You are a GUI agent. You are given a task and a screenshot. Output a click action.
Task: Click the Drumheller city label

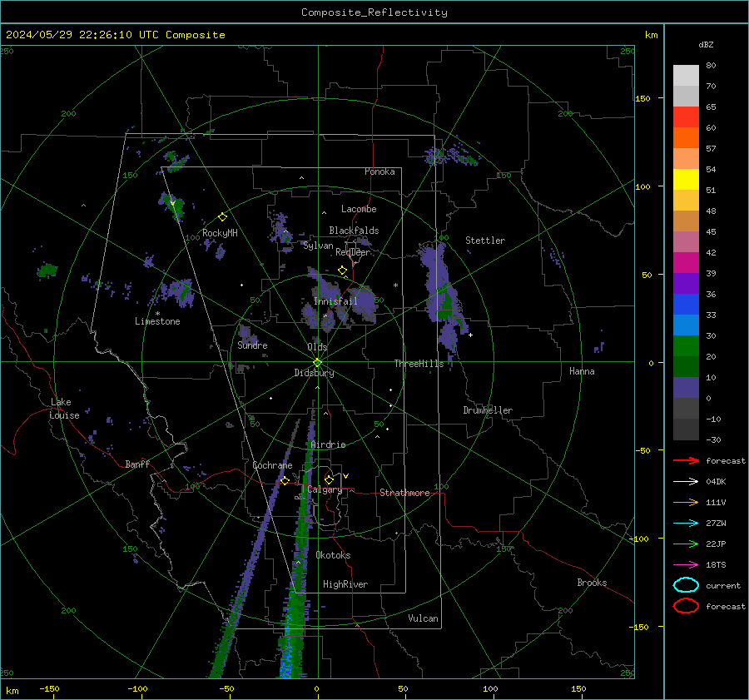click(x=488, y=410)
